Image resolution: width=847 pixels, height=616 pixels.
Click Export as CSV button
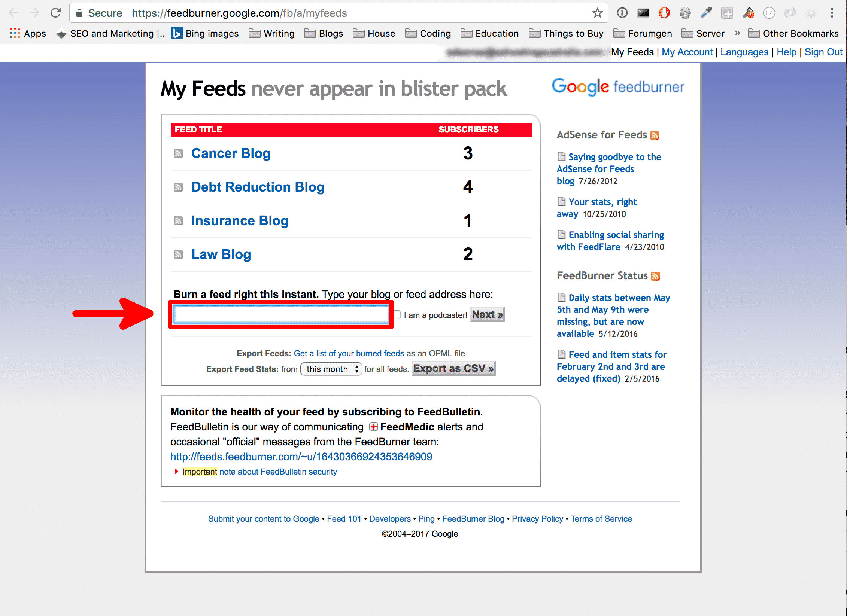(x=452, y=368)
